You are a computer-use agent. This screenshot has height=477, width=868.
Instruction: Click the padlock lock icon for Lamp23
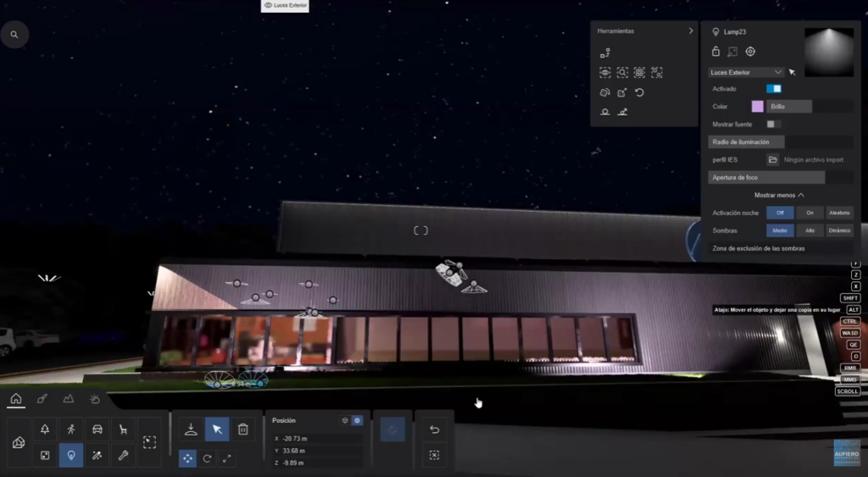715,52
